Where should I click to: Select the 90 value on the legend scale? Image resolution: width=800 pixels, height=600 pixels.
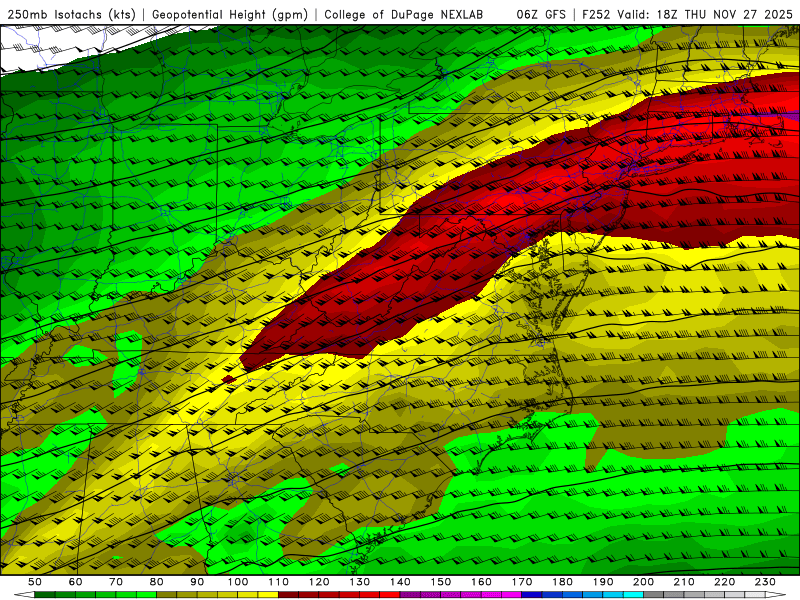tap(197, 582)
